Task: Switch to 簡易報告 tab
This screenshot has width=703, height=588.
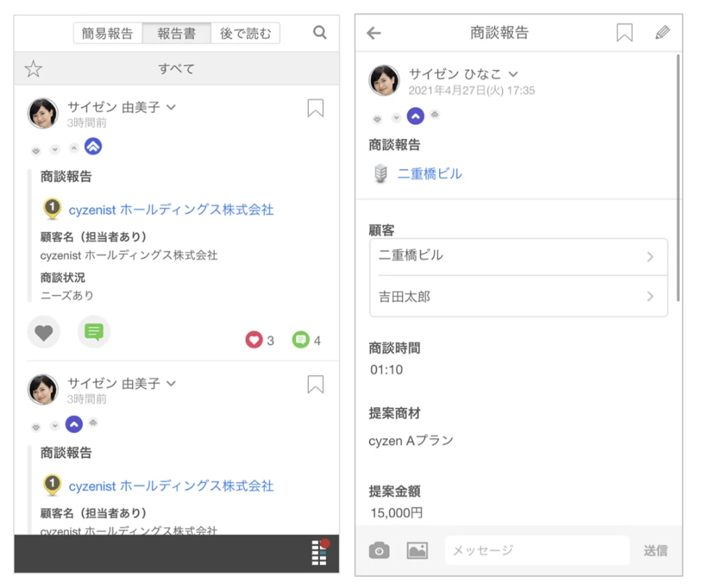Action: tap(108, 33)
